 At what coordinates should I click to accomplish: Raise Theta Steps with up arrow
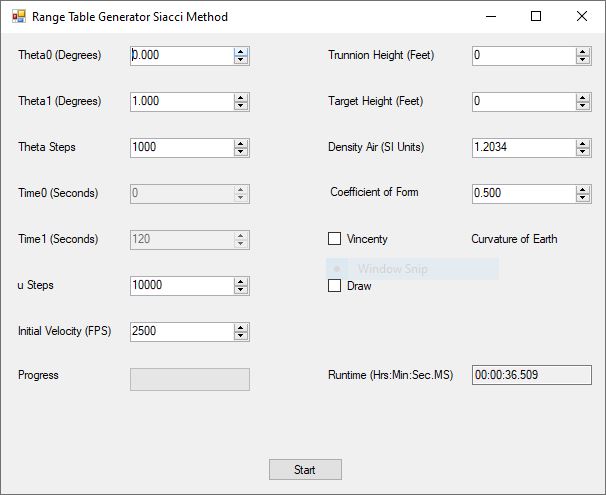(241, 144)
